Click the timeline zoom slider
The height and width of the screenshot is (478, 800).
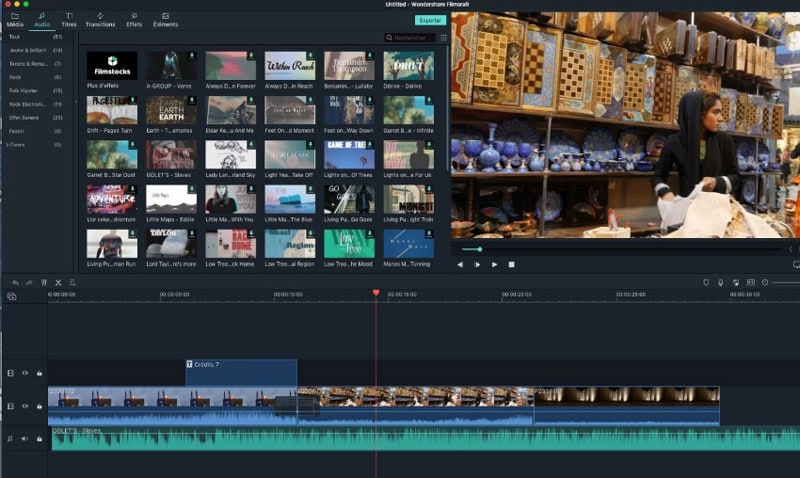[786, 282]
